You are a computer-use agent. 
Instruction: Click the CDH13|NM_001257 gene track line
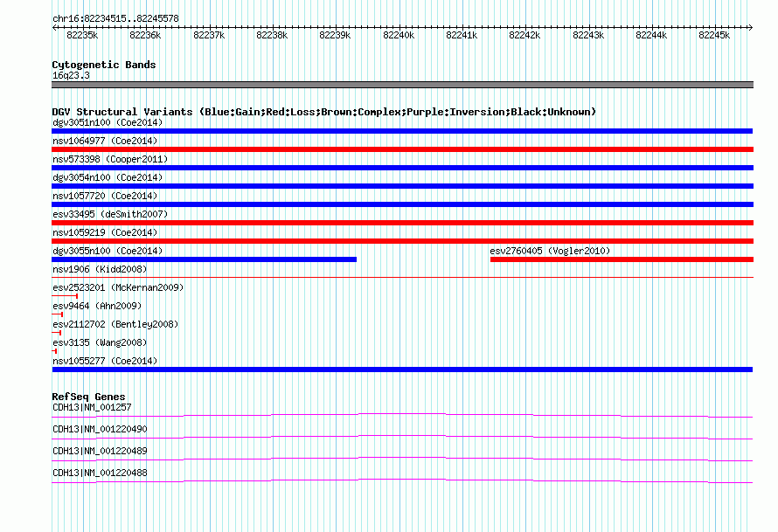(x=402, y=415)
